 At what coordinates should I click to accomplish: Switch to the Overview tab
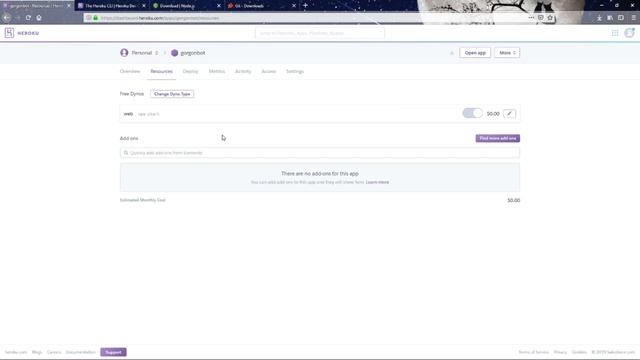[130, 71]
